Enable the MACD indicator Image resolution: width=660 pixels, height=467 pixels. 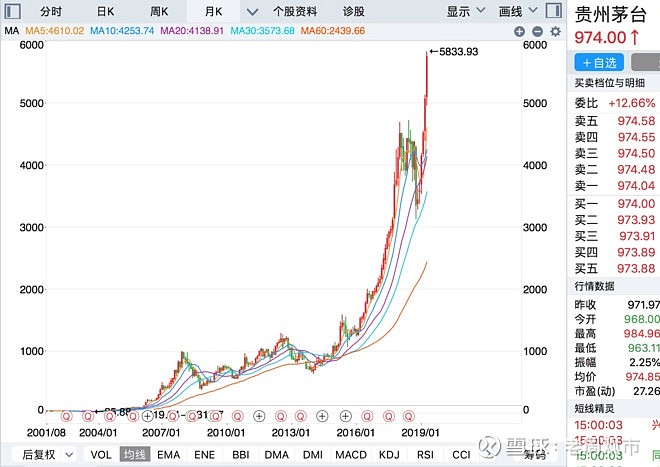pos(351,455)
